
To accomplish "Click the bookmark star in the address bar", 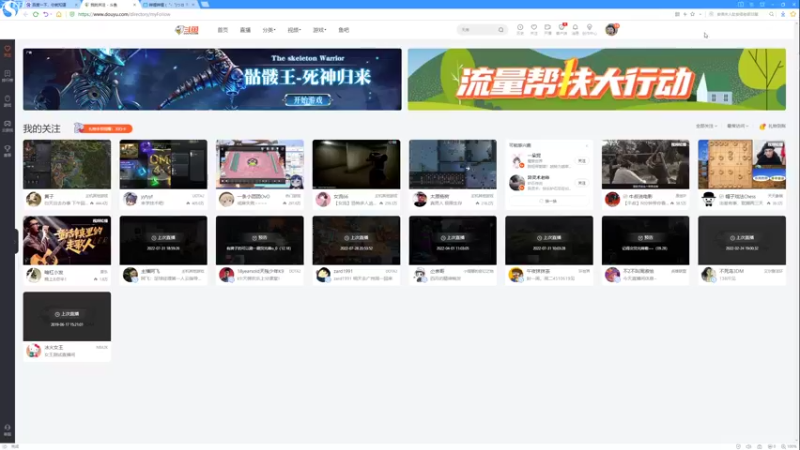I will tap(692, 14).
